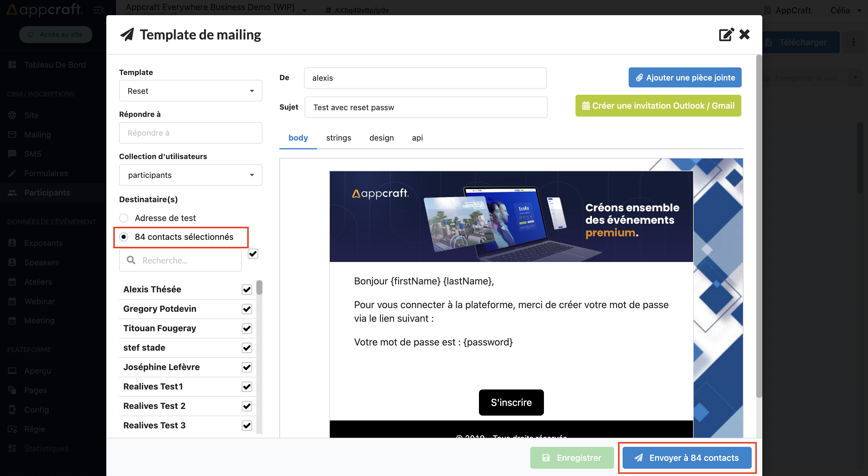868x476 pixels.
Task: Click the Mailing envelope icon in sidebar
Action: [x=12, y=134]
